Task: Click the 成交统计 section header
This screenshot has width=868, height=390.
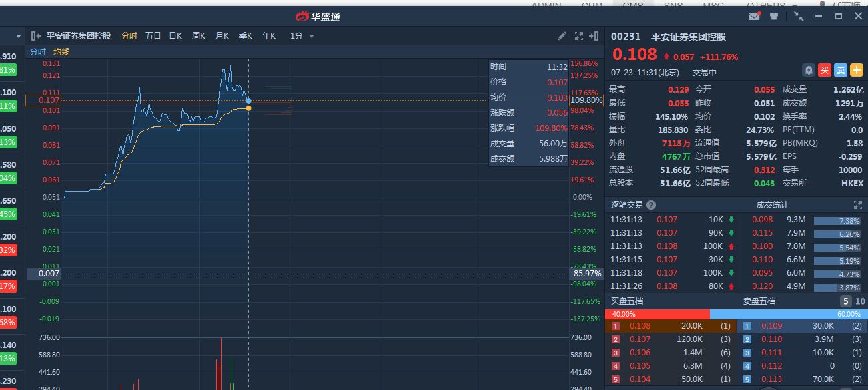Action: pyautogui.click(x=773, y=205)
